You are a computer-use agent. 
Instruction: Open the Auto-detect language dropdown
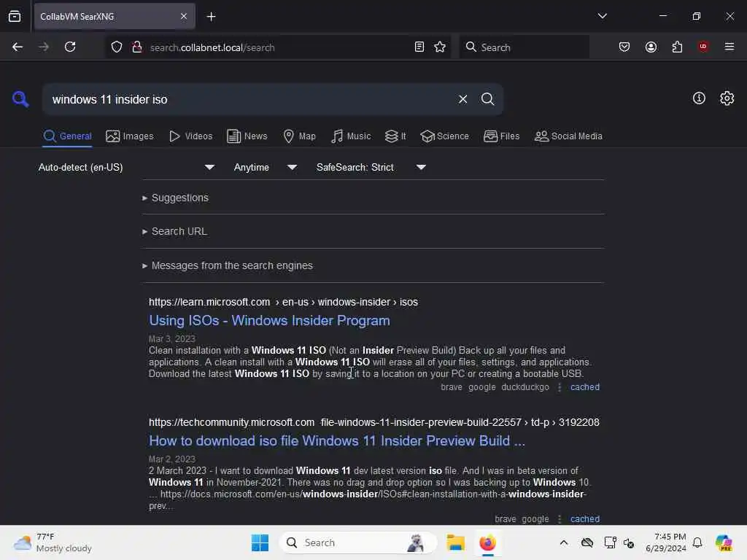(126, 167)
